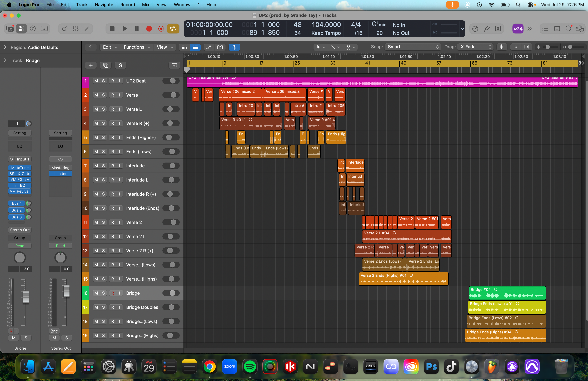Expand the LCD display mode arrow
The image size is (588, 381).
point(462,29)
